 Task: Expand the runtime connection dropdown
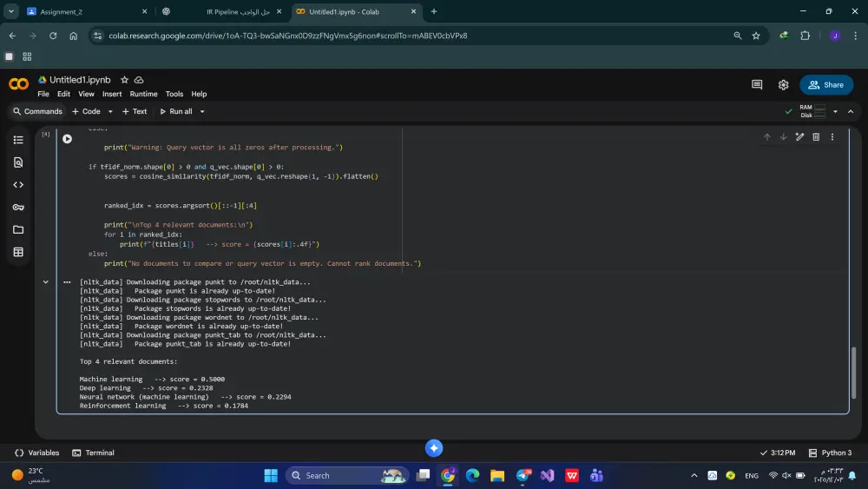click(835, 111)
